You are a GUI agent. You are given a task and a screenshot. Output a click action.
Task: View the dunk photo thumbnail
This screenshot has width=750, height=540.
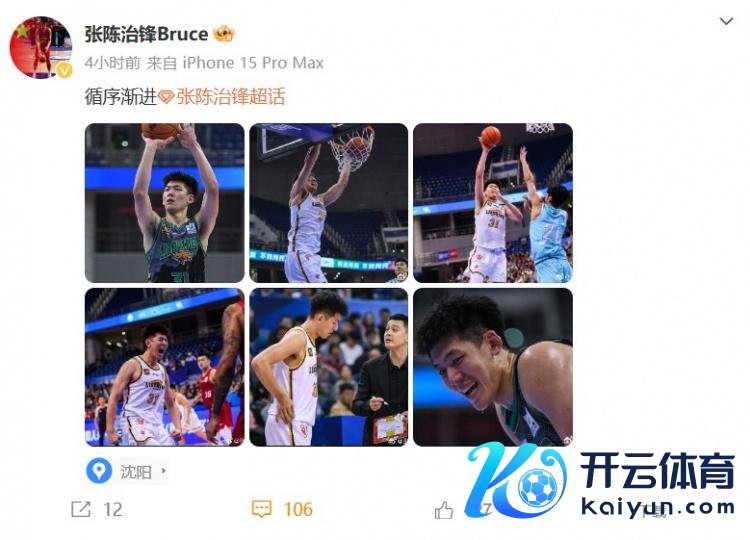coord(329,203)
